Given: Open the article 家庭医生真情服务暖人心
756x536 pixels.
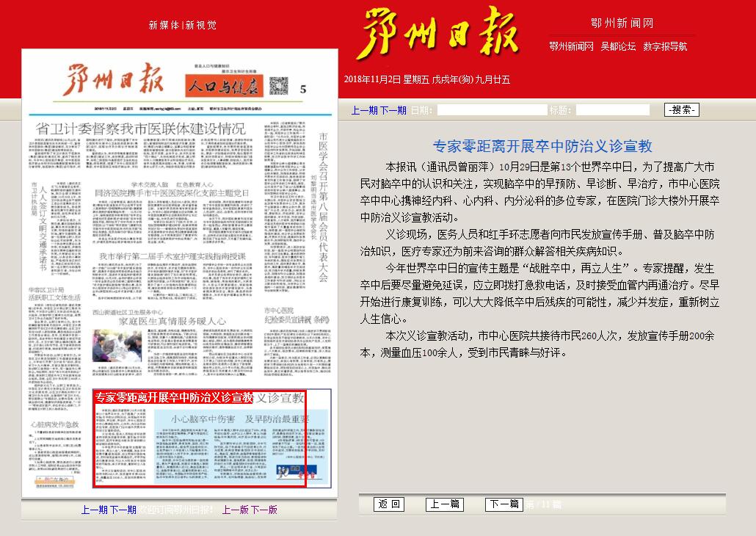Looking at the screenshot, I should [x=172, y=321].
